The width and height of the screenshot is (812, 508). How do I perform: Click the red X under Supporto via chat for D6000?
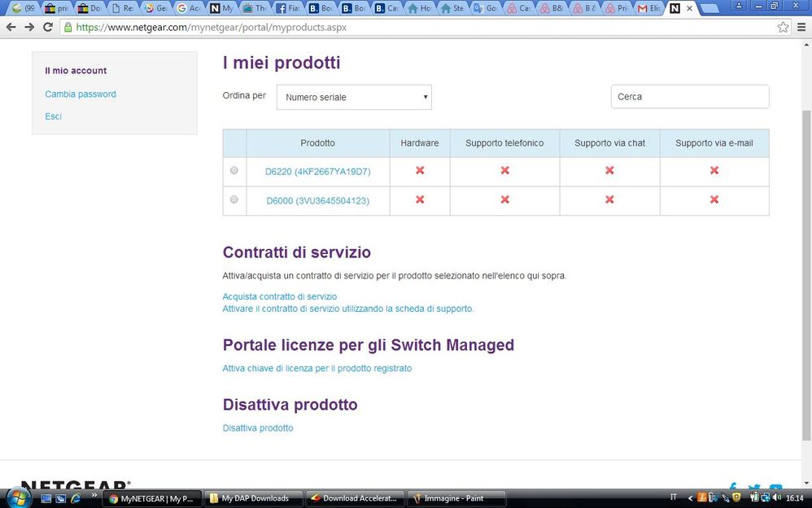609,199
